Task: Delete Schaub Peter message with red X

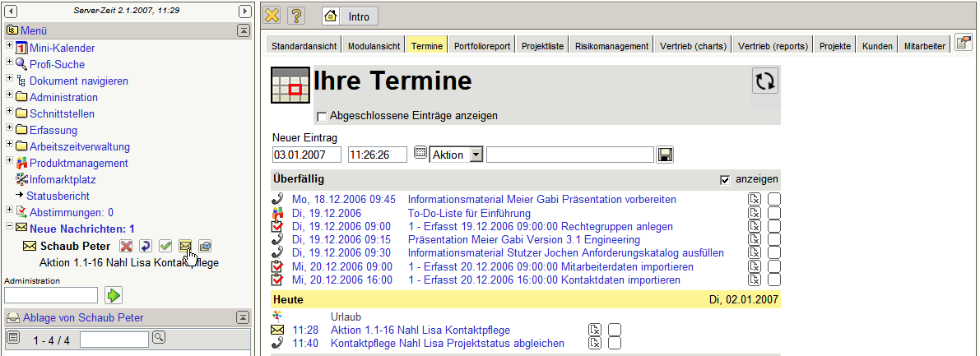Action: pos(126,246)
